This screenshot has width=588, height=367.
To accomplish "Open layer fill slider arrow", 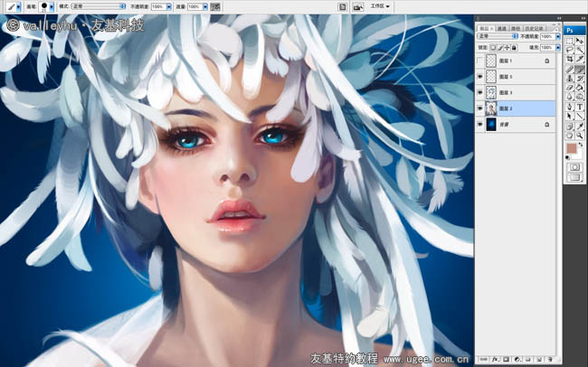I will click(558, 47).
